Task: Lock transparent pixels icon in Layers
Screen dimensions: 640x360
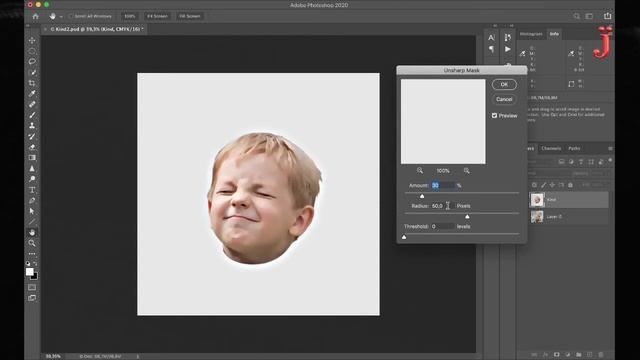Action: coord(534,185)
